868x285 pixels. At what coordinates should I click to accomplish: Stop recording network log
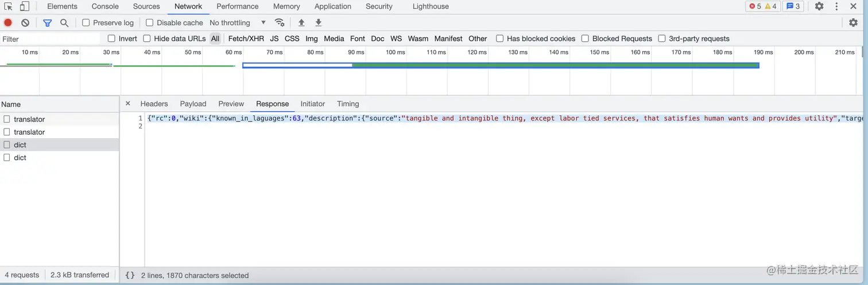pyautogui.click(x=8, y=22)
